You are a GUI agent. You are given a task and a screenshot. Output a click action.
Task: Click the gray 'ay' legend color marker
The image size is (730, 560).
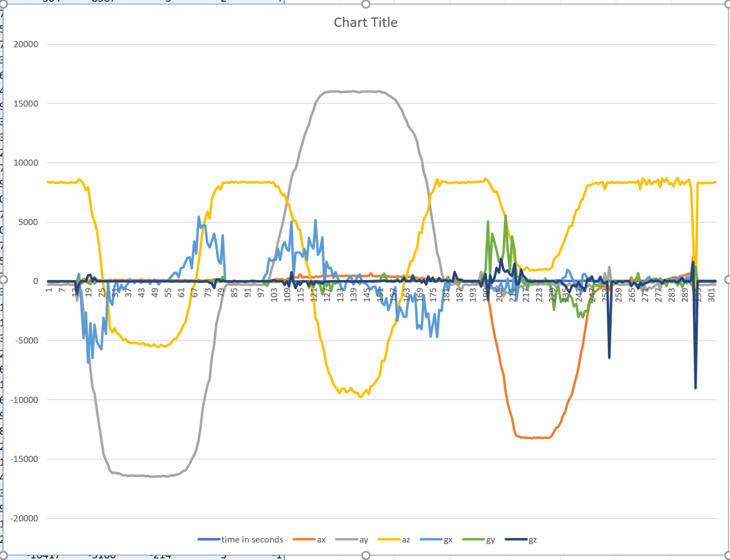coord(346,539)
